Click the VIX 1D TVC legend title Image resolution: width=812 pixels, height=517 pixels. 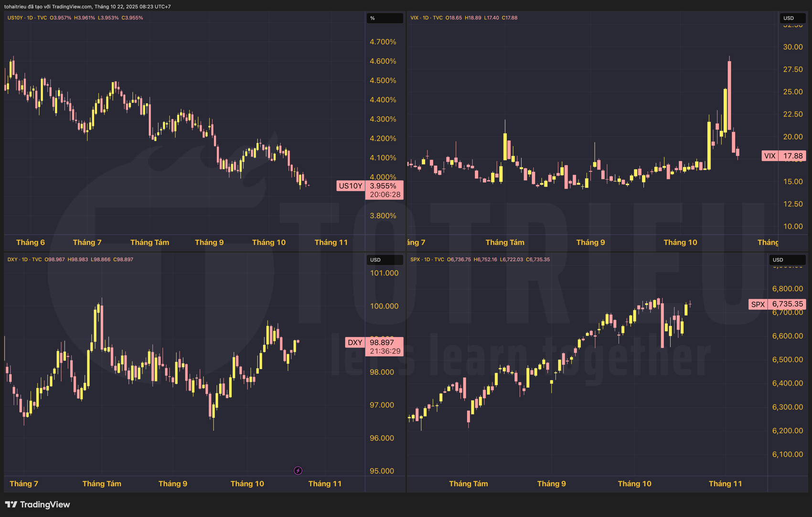[426, 18]
